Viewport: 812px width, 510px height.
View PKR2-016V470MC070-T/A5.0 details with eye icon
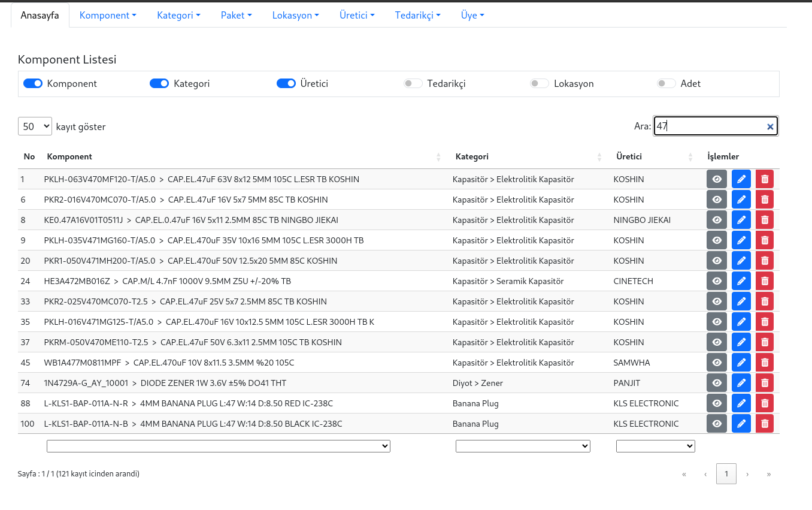tap(717, 200)
